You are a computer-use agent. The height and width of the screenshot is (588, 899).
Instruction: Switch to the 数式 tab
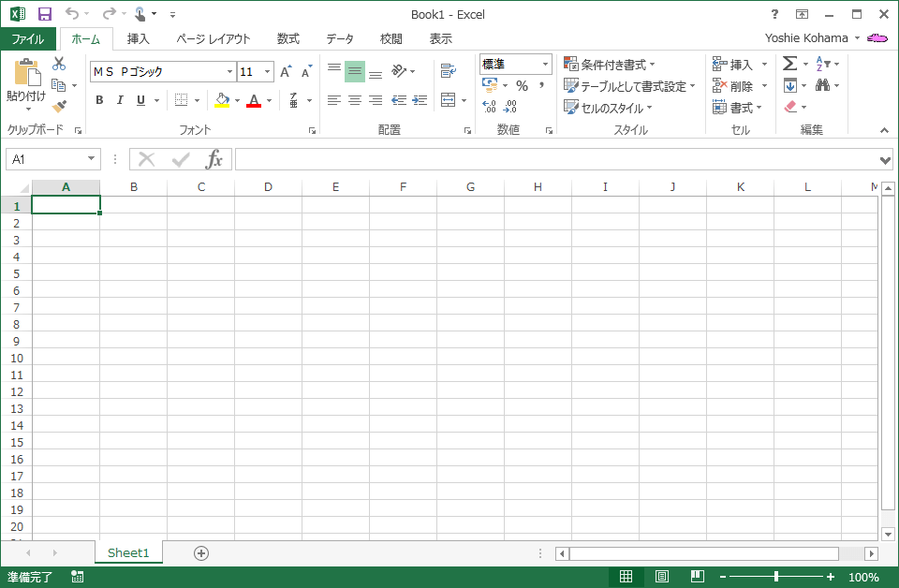287,38
